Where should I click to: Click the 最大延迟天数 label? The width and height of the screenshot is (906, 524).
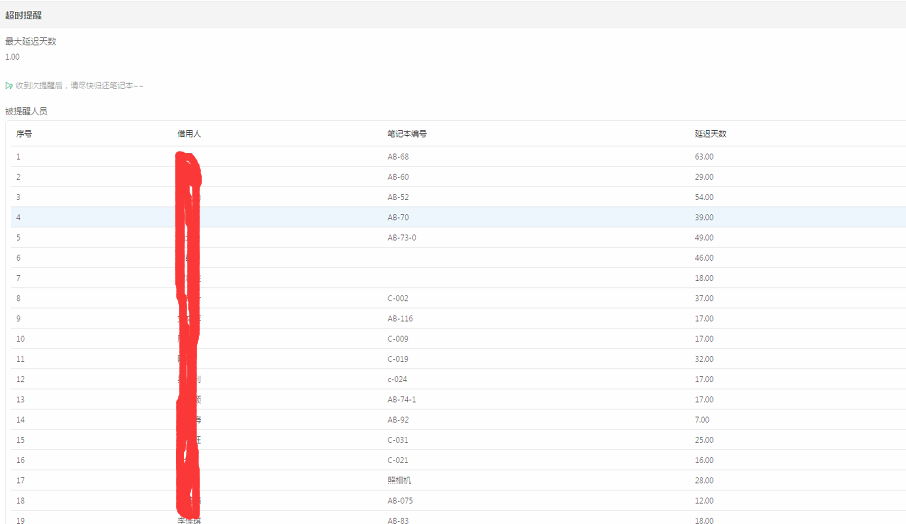tap(31, 42)
